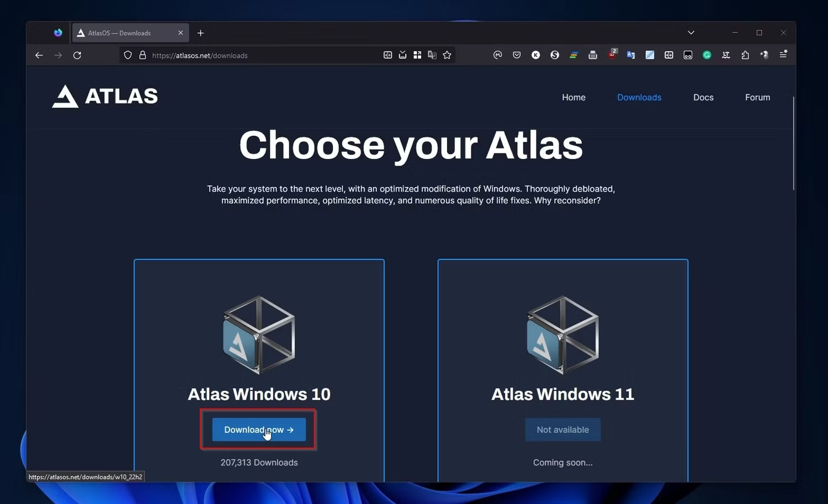Click the printer icon in toolbar

(593, 55)
